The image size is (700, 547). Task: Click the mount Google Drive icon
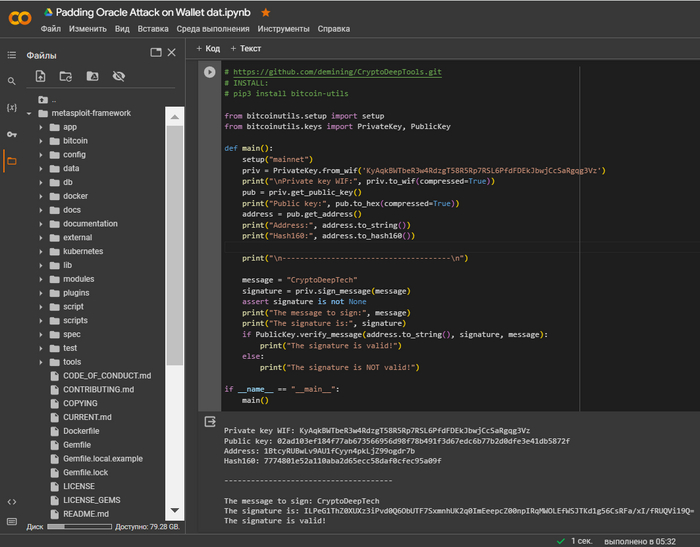[x=92, y=76]
